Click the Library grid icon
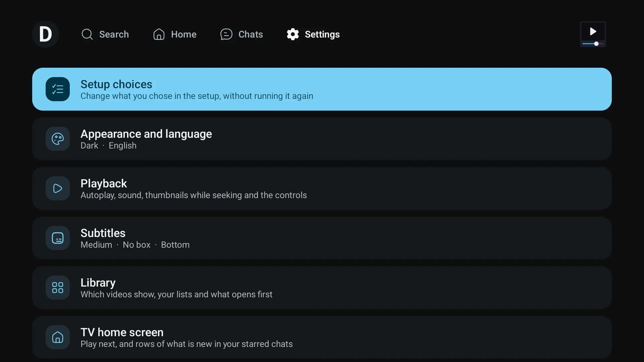The image size is (644, 362). (58, 288)
